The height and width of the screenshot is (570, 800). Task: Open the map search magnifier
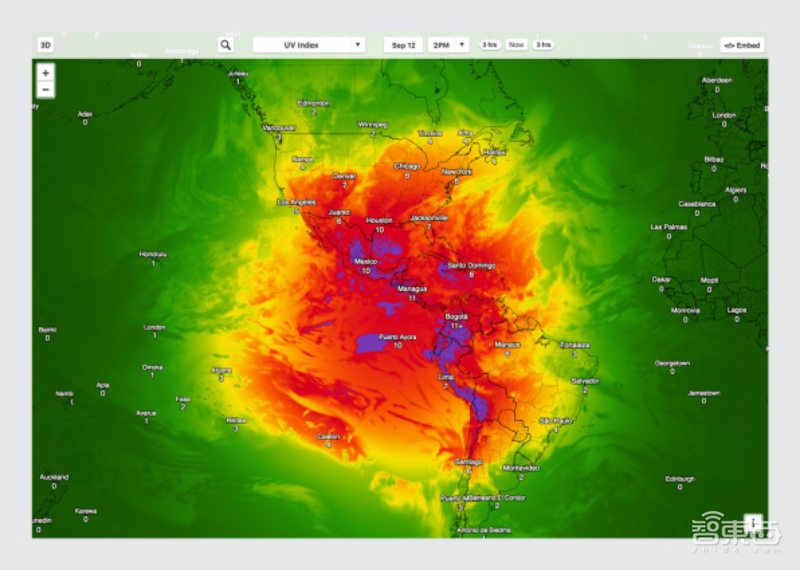[x=226, y=45]
